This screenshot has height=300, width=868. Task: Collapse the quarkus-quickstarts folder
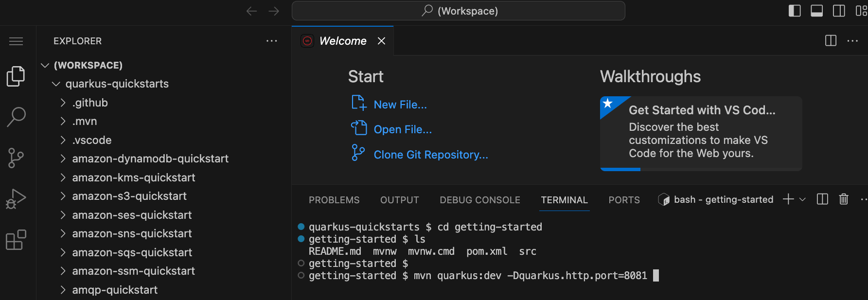[56, 84]
